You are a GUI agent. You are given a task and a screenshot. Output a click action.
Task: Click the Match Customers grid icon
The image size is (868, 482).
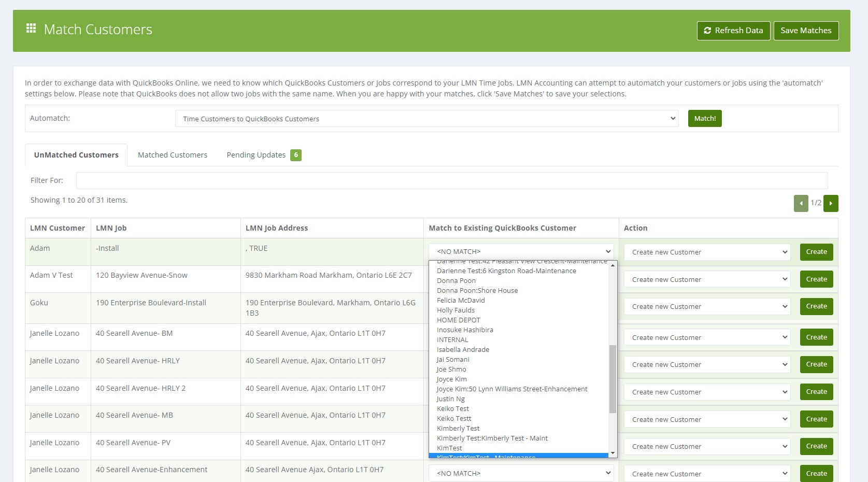tap(31, 29)
